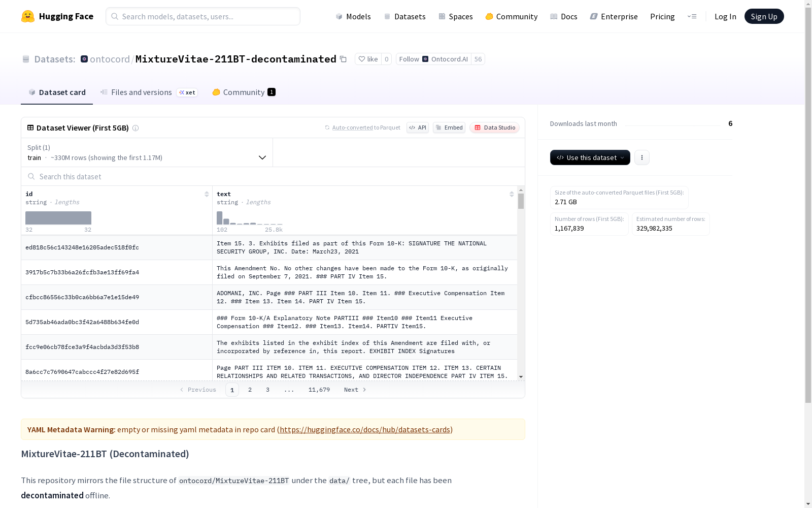
Task: Click the ontocord organization avatar
Action: (x=84, y=59)
